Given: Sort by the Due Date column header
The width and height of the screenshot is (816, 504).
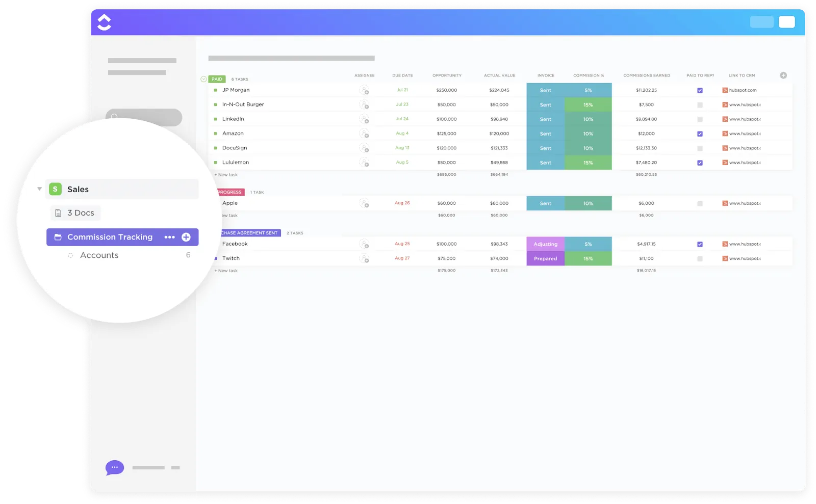Looking at the screenshot, I should tap(402, 75).
